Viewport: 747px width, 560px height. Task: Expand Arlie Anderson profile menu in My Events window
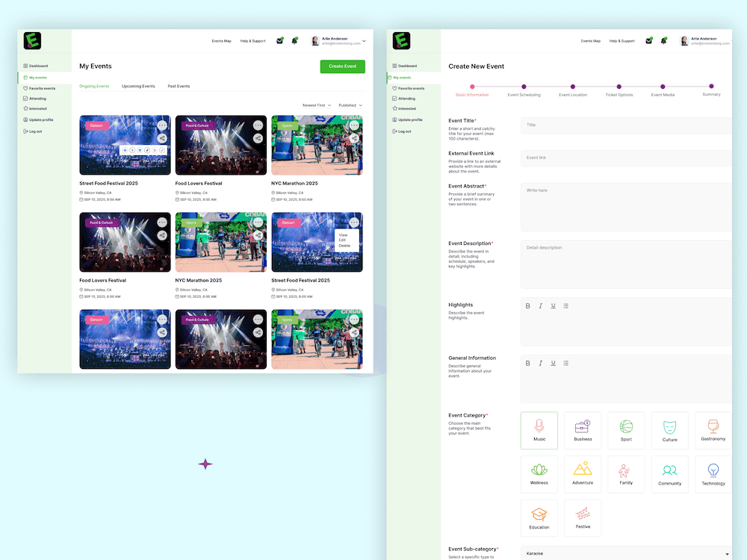coord(338,41)
